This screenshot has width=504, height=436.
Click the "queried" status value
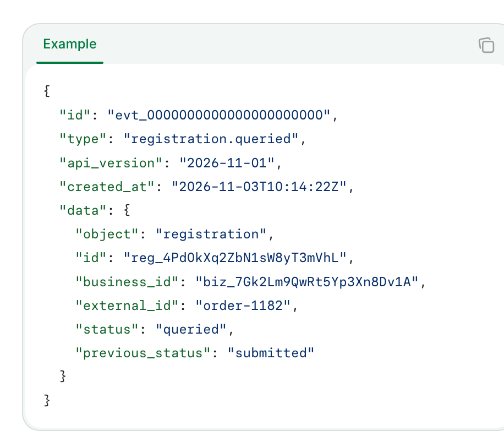[191, 330]
